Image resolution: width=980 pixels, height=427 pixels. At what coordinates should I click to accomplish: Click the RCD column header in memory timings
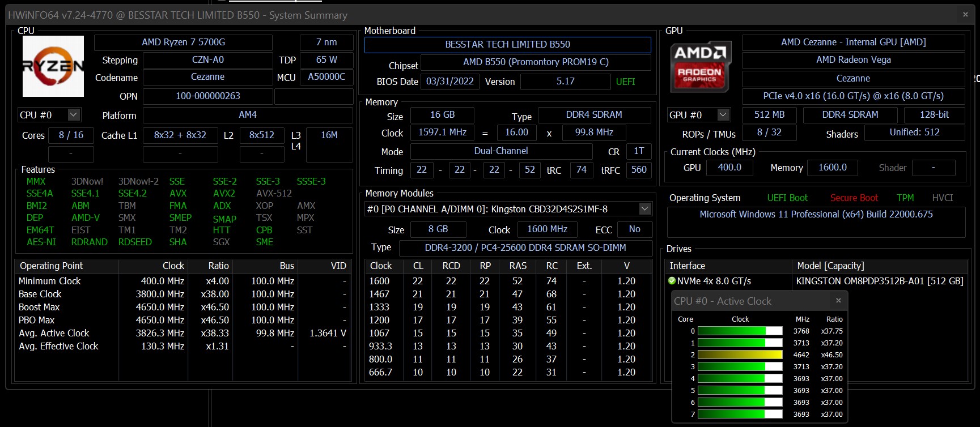pyautogui.click(x=451, y=266)
